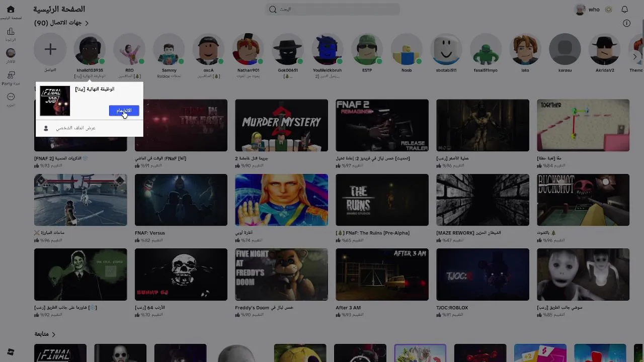The width and height of the screenshot is (644, 362).
Task: Open the More (three dots) sidebar icon
Action: (11, 97)
